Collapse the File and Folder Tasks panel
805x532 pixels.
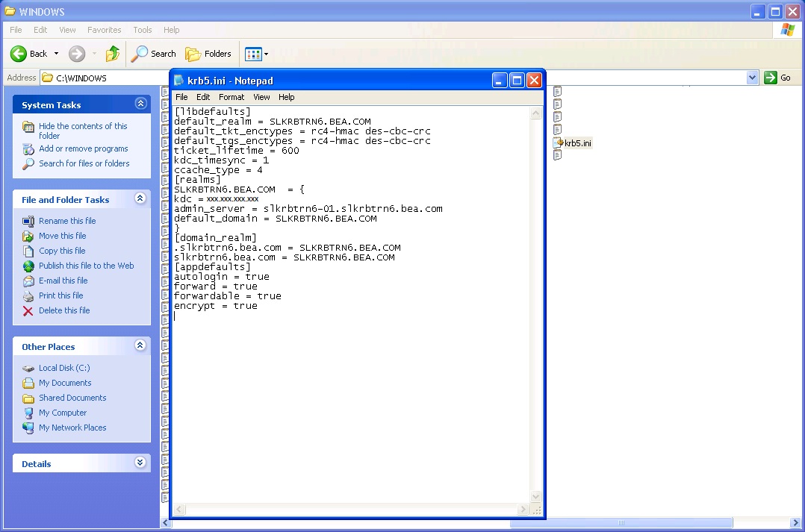click(140, 199)
